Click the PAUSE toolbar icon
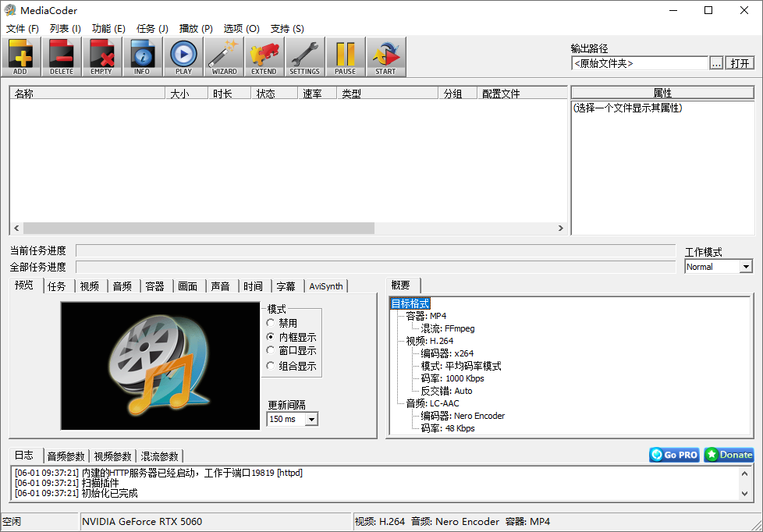 point(346,56)
